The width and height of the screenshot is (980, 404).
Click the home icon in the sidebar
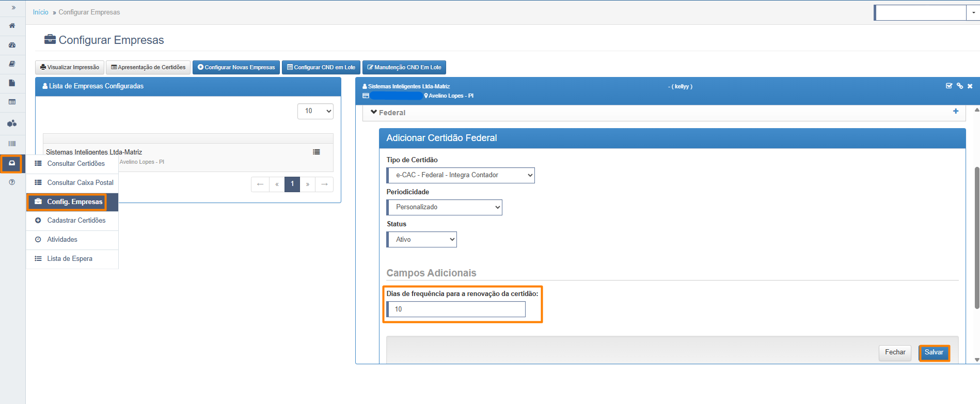pyautogui.click(x=12, y=26)
